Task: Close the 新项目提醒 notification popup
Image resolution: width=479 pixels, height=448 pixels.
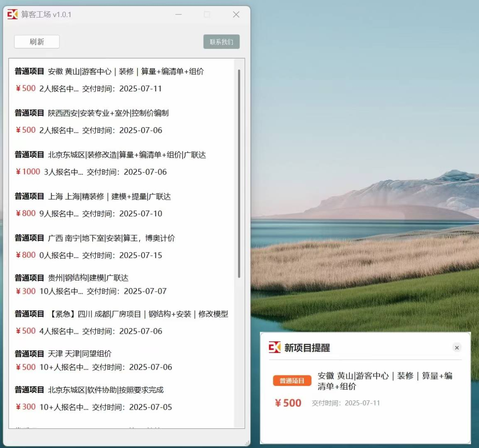Action: (x=457, y=348)
